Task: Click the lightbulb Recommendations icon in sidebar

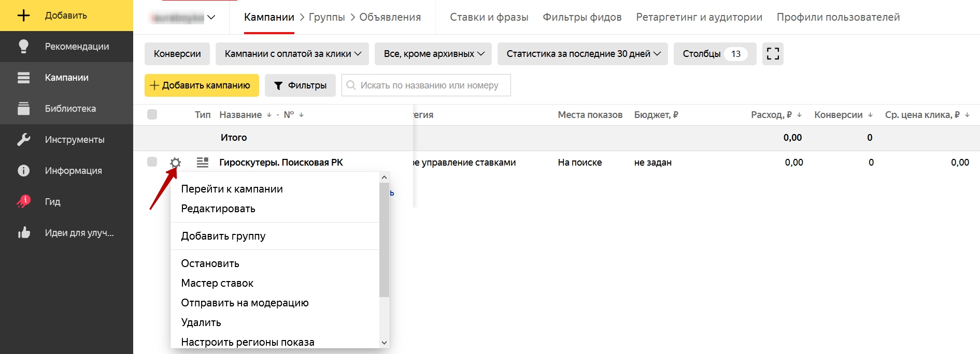Action: 23,47
